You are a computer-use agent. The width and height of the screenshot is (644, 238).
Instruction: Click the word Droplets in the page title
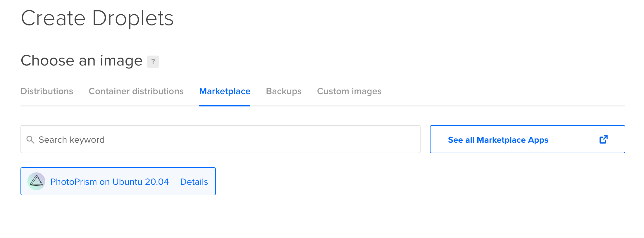click(133, 18)
